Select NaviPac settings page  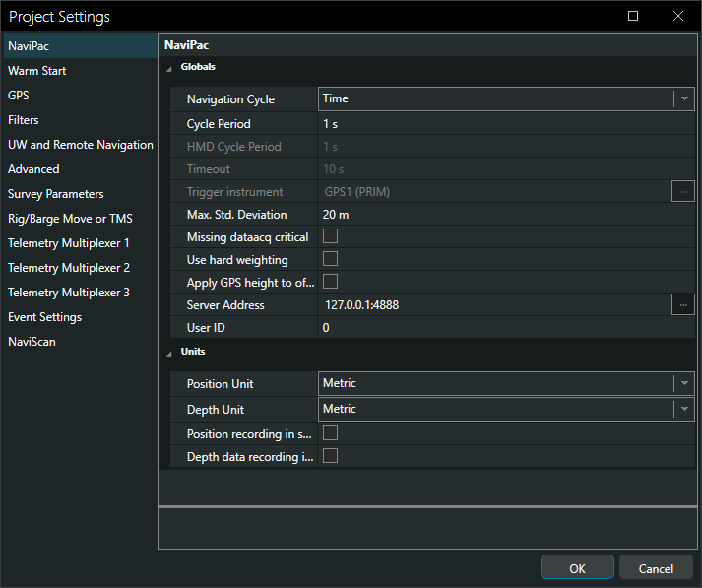tap(81, 46)
